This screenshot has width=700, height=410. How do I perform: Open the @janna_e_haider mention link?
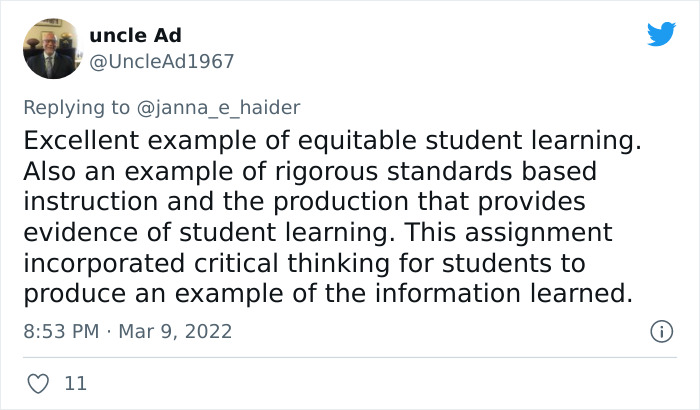coord(218,108)
